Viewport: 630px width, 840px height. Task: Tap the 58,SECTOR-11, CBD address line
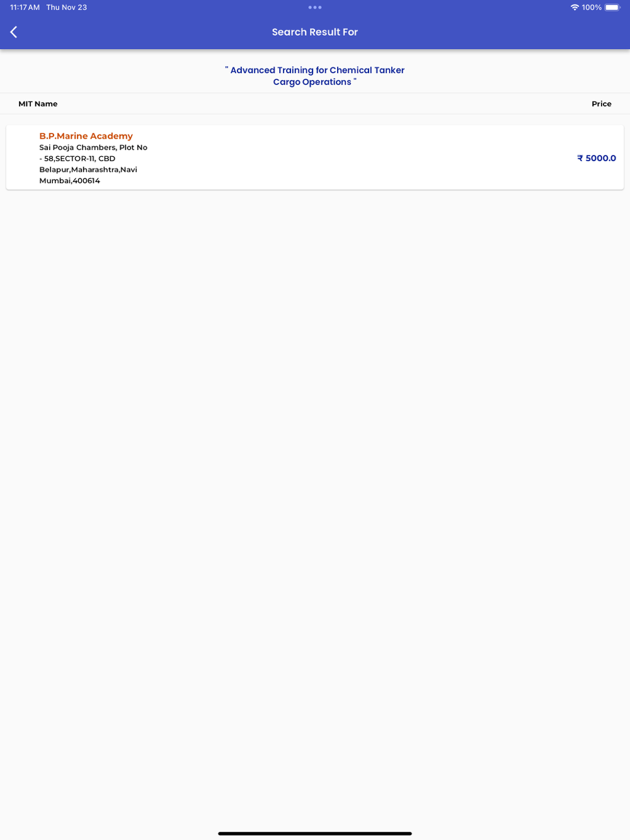77,159
